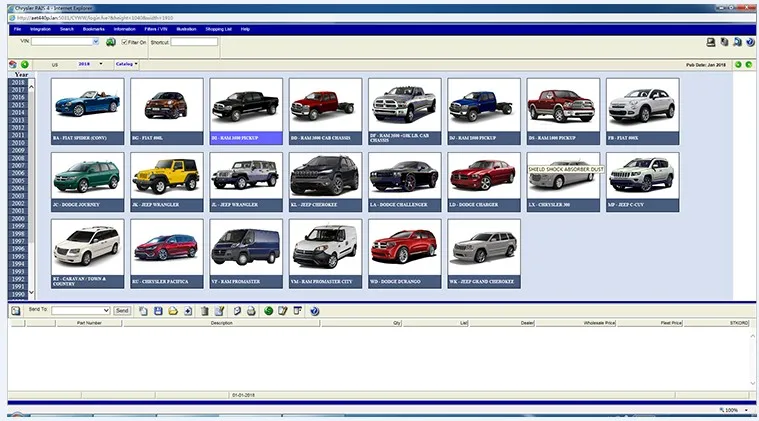Click the gray document icon in the top-right toolbar
The height and width of the screenshot is (421, 759).
pyautogui.click(x=724, y=43)
